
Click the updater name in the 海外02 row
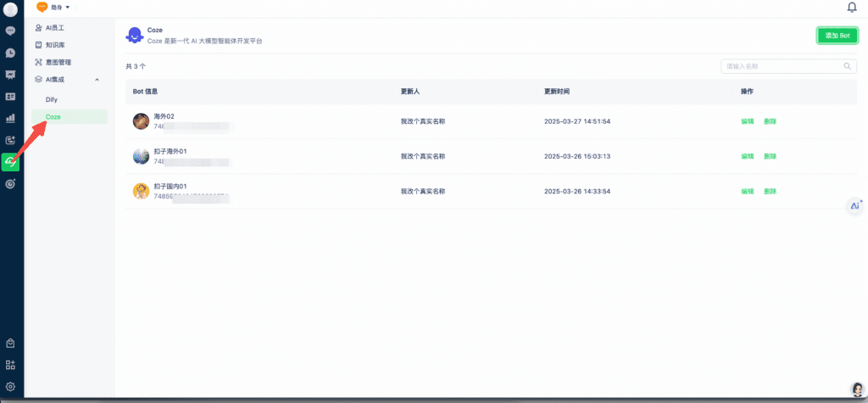[423, 121]
